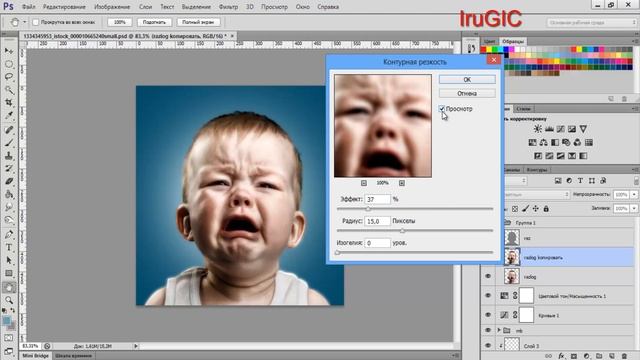Open the Редактирование menu
The image size is (640, 360).
[64, 7]
